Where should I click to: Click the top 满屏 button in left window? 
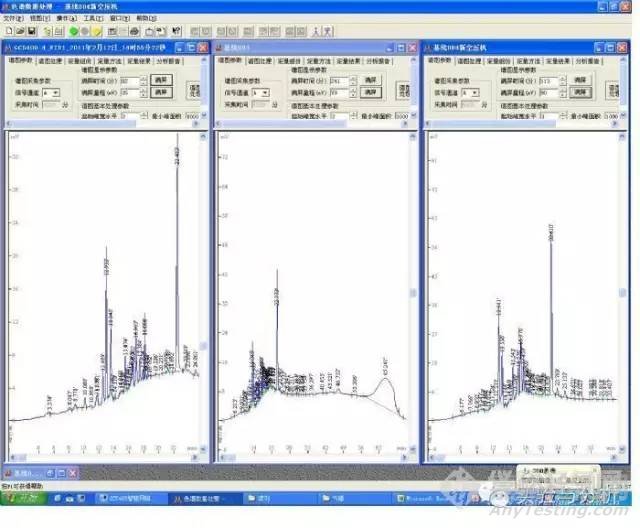(160, 79)
